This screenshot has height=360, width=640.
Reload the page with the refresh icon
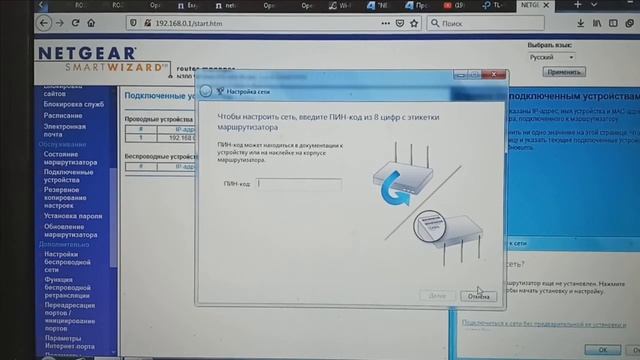(x=76, y=23)
